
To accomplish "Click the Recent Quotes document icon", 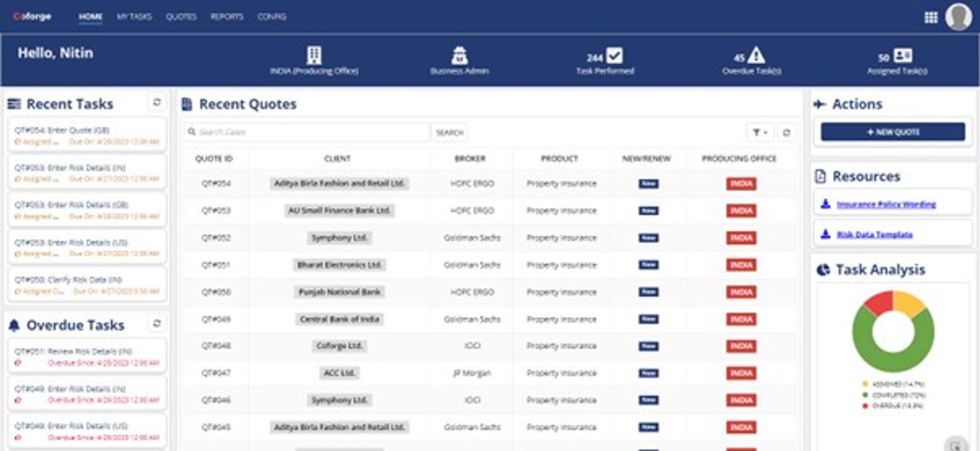I will tap(187, 104).
